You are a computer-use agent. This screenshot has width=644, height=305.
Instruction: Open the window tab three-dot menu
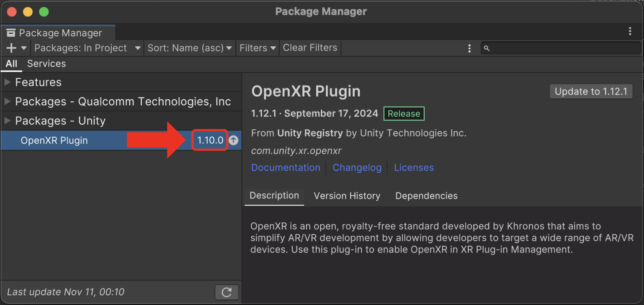tap(630, 31)
